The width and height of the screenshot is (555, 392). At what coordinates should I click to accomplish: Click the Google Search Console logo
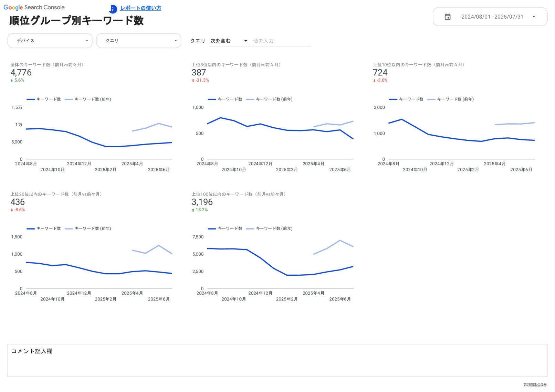point(34,7)
